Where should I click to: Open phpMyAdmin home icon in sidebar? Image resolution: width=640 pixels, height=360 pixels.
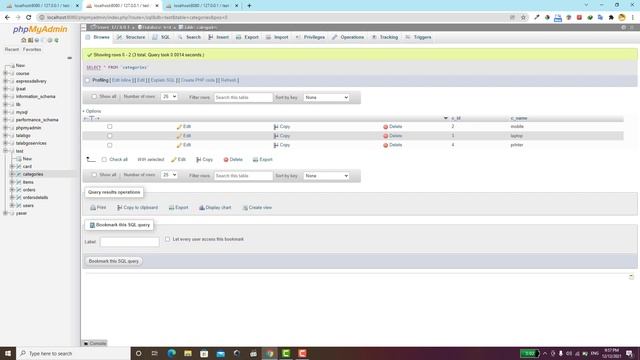24,40
